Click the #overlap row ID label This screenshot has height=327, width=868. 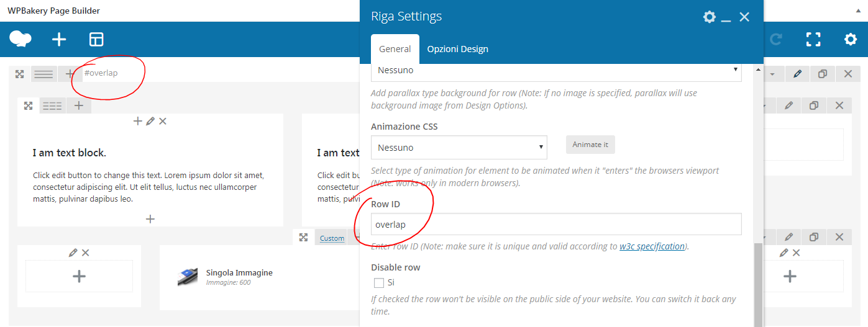pyautogui.click(x=101, y=73)
